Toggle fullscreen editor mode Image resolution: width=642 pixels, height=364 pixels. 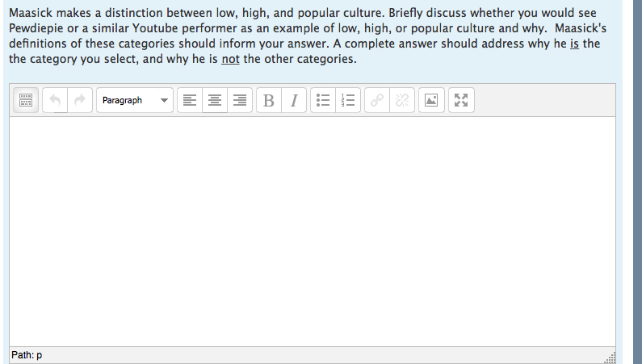[x=461, y=100]
